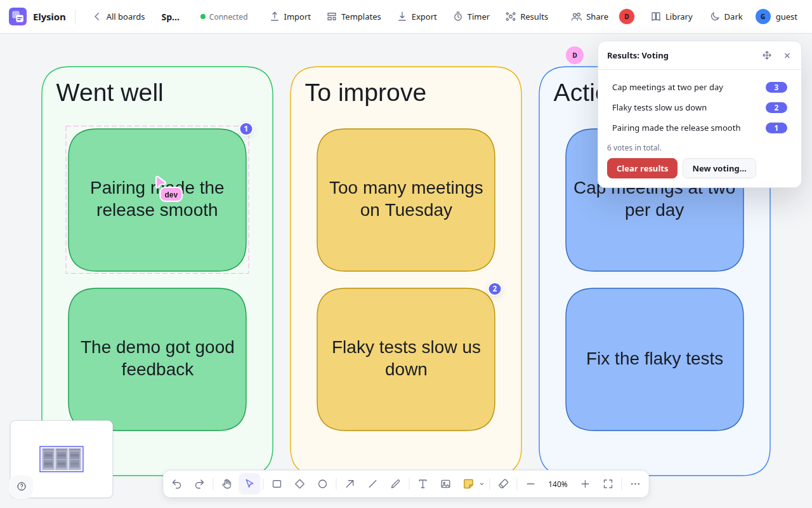This screenshot has width=812, height=508.
Task: Zoom in with the plus icon
Action: [585, 484]
